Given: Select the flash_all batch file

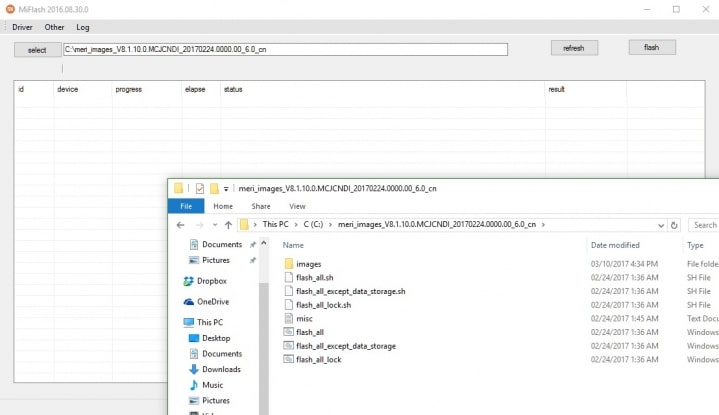Looking at the screenshot, I should (310, 332).
